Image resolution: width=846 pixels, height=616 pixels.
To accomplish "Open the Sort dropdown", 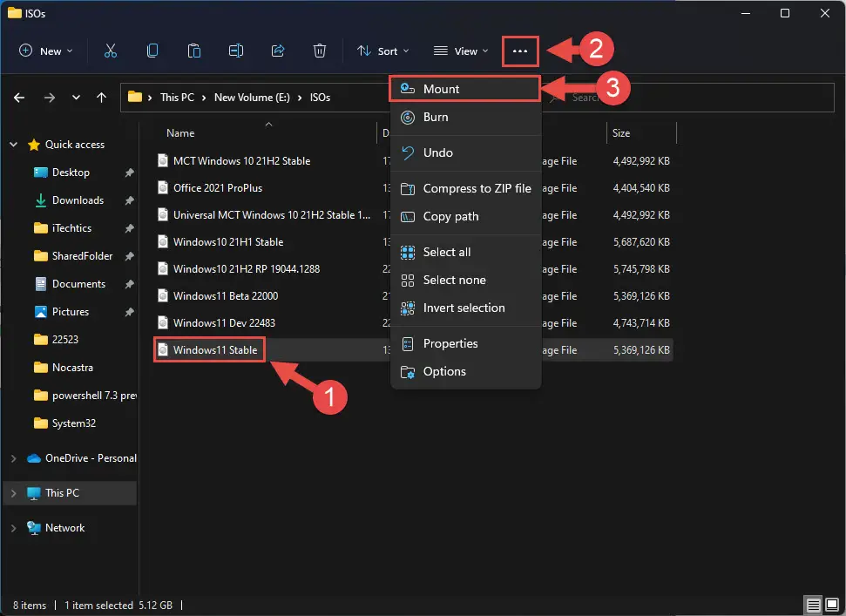I will 383,51.
